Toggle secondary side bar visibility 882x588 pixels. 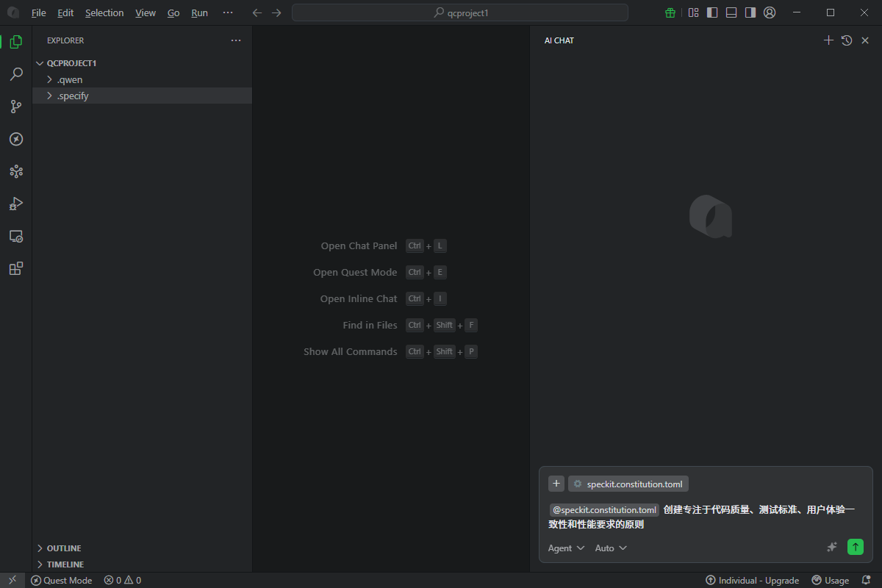coord(750,12)
